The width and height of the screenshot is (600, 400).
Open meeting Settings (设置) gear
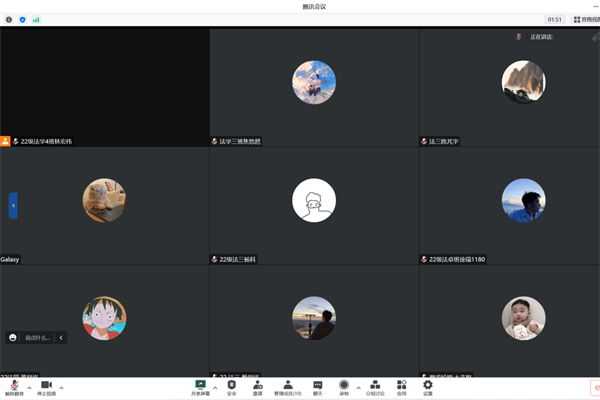(x=428, y=386)
